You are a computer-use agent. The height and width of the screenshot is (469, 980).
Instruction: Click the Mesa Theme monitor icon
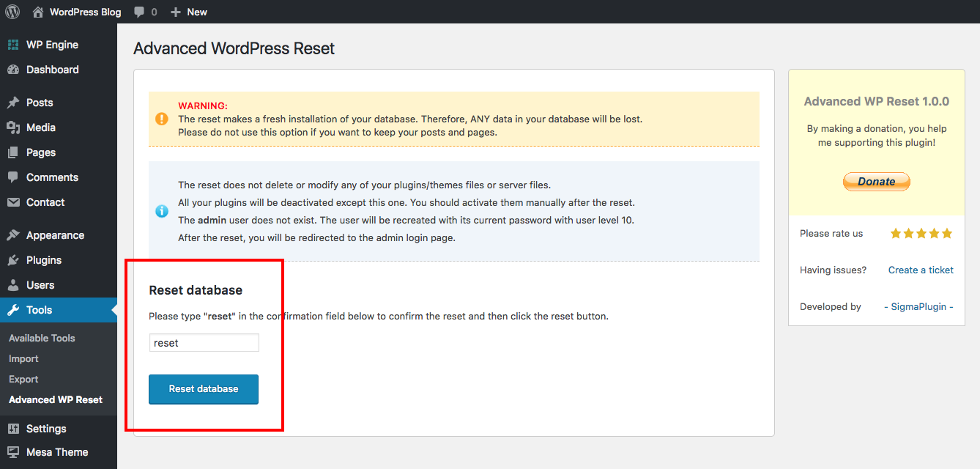tap(13, 452)
